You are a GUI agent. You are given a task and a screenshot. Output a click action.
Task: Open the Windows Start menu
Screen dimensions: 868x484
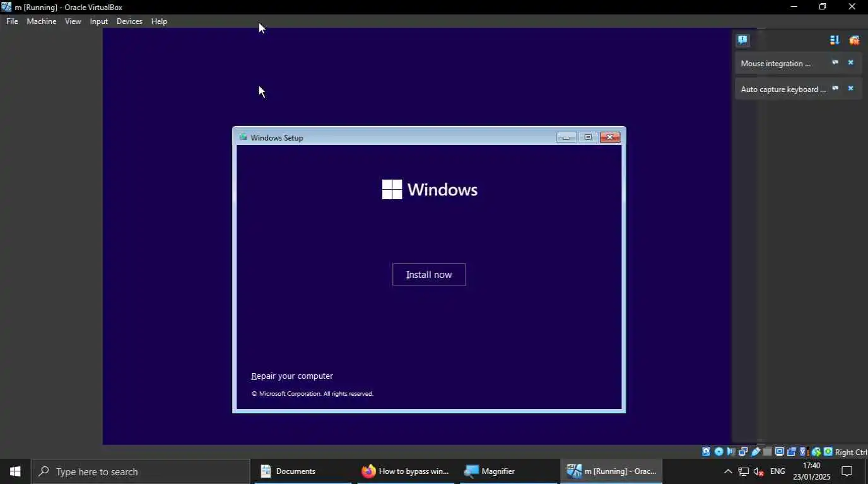15,471
